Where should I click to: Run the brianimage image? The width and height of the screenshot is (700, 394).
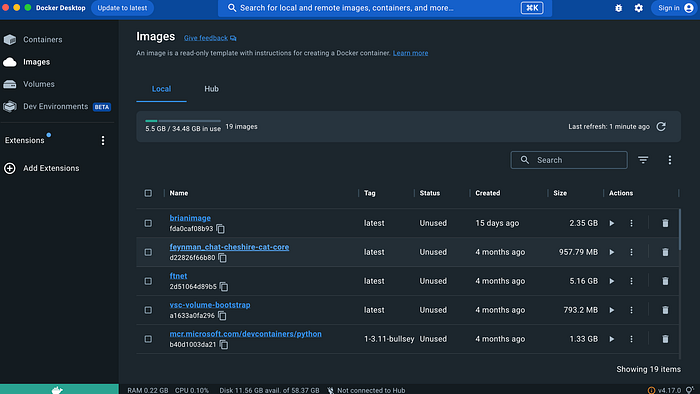pos(612,223)
